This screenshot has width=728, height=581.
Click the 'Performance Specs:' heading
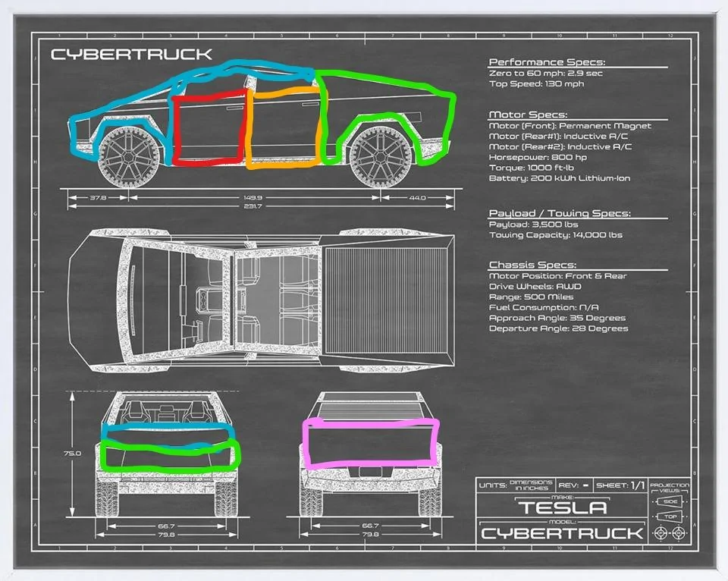click(547, 61)
